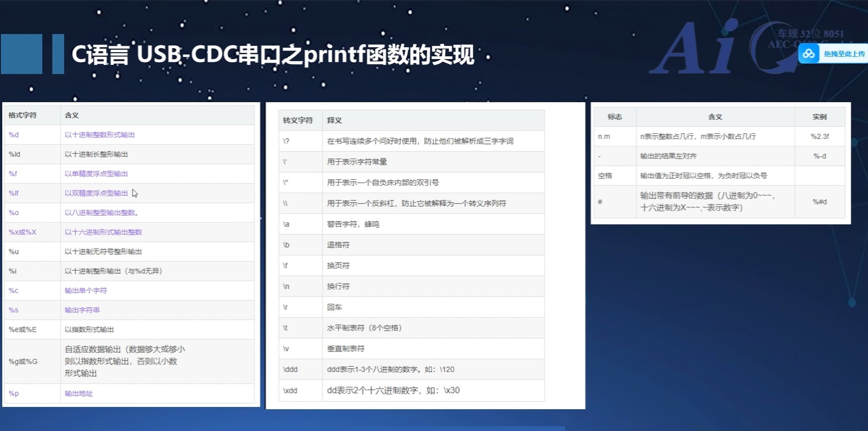Open the '%o' octal format link
Image resolution: width=868 pixels, height=431 pixels.
[x=14, y=213]
